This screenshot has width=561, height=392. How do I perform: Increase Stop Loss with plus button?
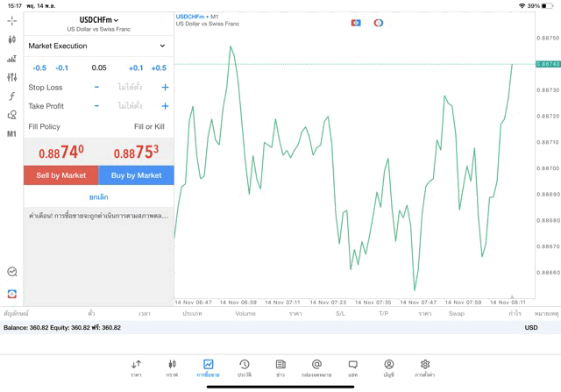point(165,87)
